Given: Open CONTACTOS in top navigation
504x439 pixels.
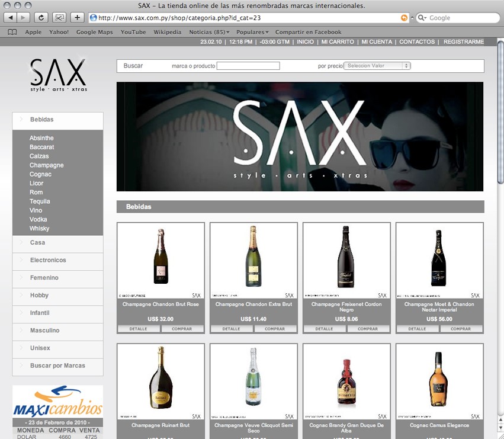Looking at the screenshot, I should 417,42.
